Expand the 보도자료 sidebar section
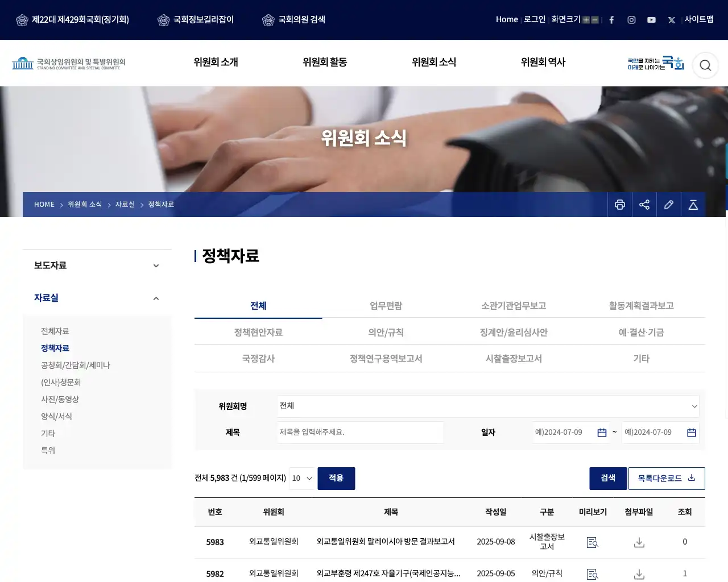728x582 pixels. (x=97, y=265)
